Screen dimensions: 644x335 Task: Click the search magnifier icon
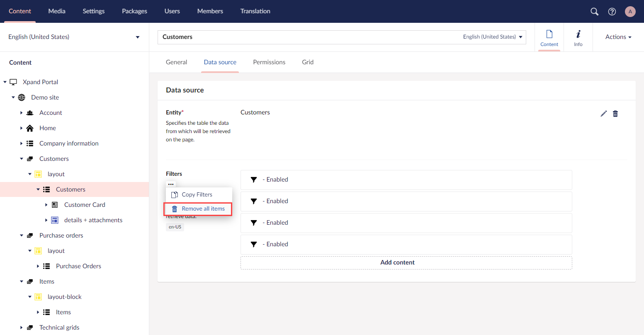pos(594,12)
